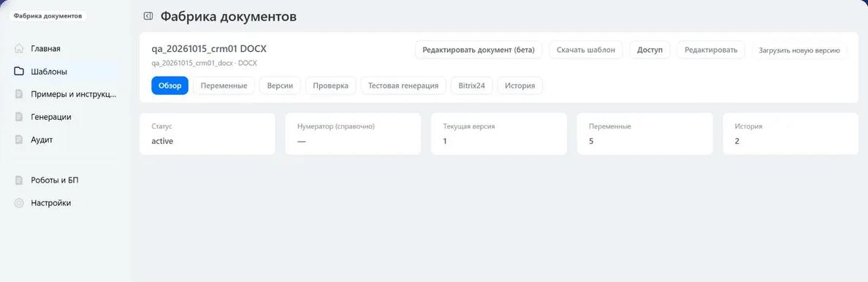Click Загрузить новую версию button
868x282 pixels.
[799, 50]
